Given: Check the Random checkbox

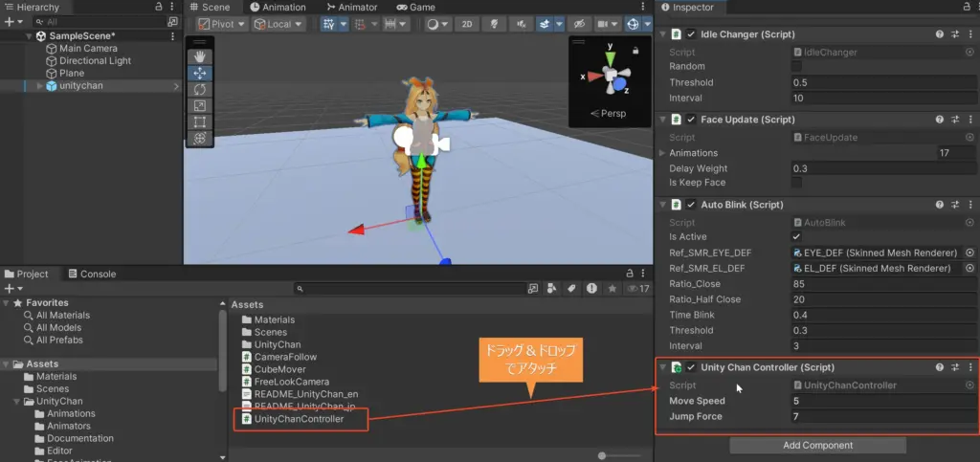Looking at the screenshot, I should pyautogui.click(x=796, y=66).
